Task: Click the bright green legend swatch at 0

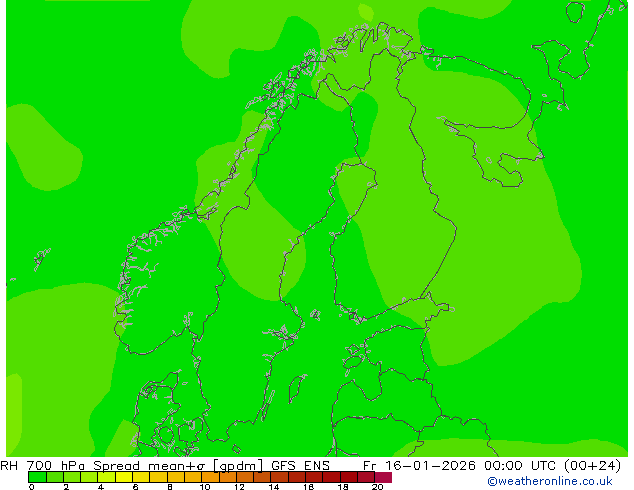Action: (37, 477)
